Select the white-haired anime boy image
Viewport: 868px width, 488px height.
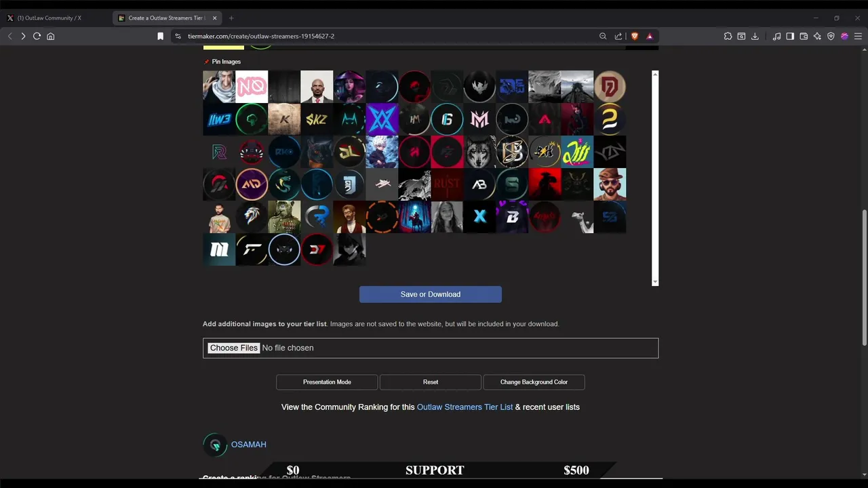382,152
